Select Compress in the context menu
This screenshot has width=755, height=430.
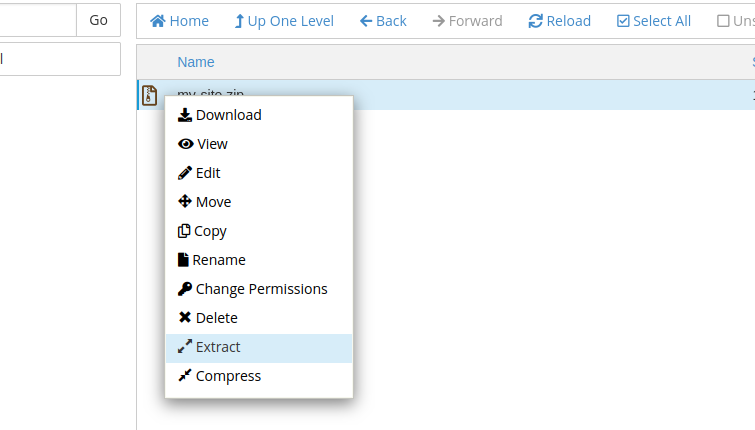click(220, 376)
